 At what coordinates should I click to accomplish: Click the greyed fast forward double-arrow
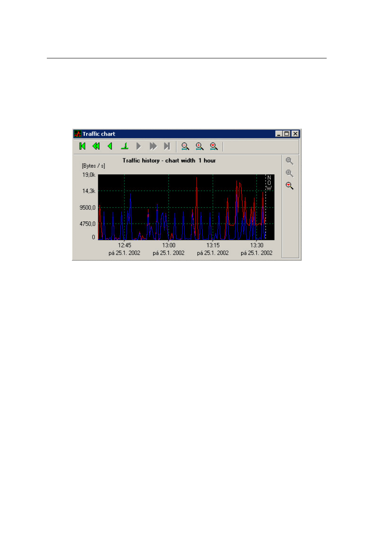tap(153, 146)
